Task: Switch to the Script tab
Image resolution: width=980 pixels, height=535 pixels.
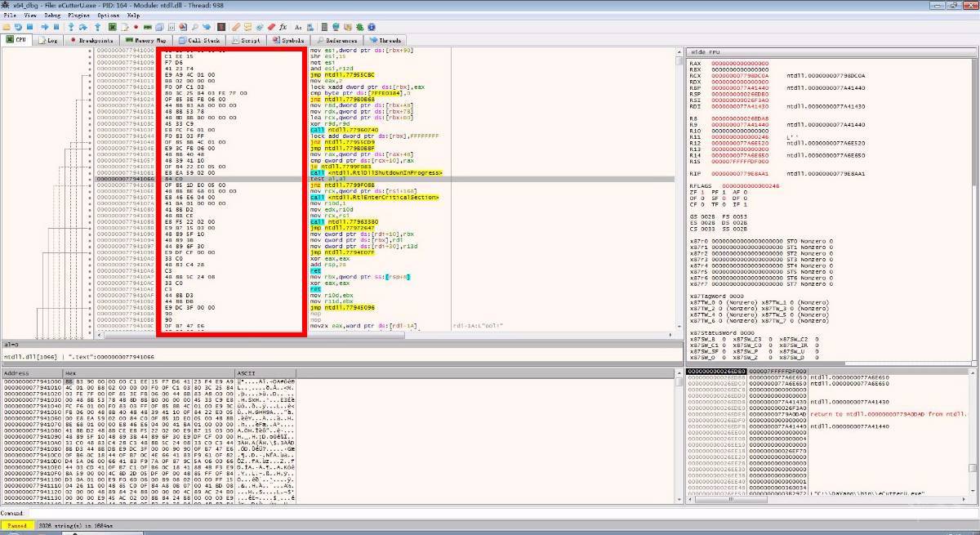Action: 246,40
